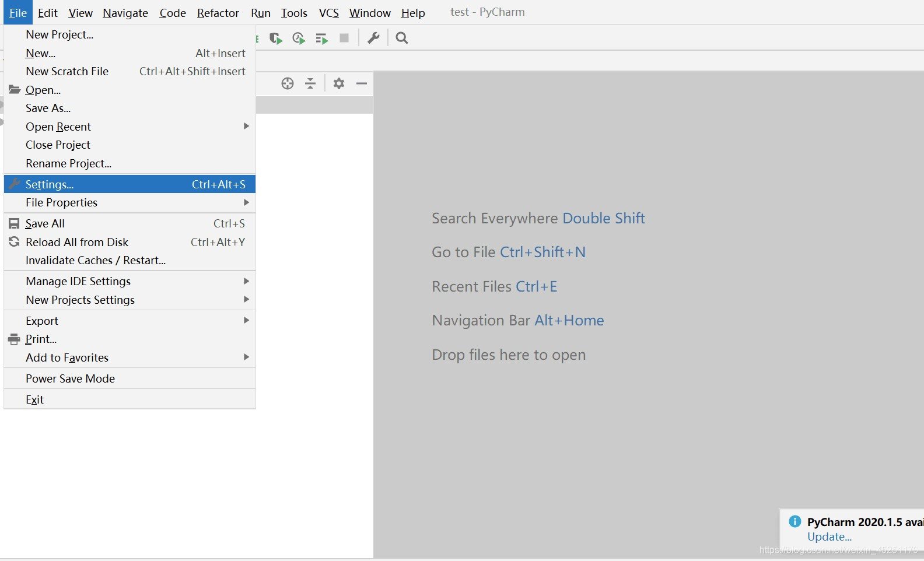Click the Profile run toolbar icon
Viewport: 924px width, 561px height.
pos(299,38)
